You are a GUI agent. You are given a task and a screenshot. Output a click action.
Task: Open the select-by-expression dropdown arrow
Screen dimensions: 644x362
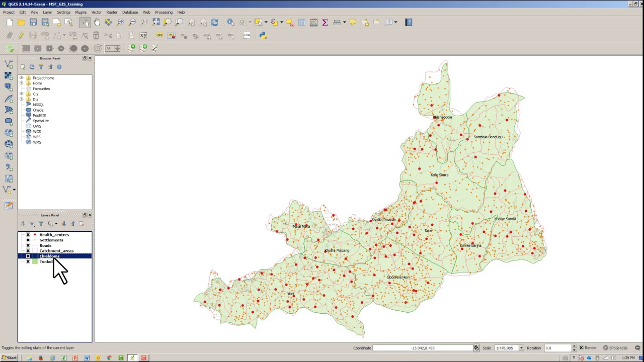tap(281, 22)
